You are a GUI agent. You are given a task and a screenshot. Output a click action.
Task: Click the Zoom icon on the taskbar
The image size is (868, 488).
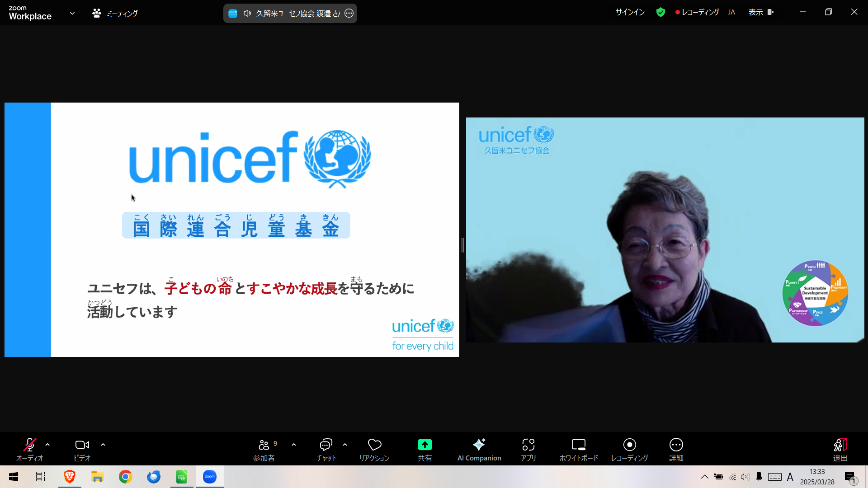[x=210, y=477]
